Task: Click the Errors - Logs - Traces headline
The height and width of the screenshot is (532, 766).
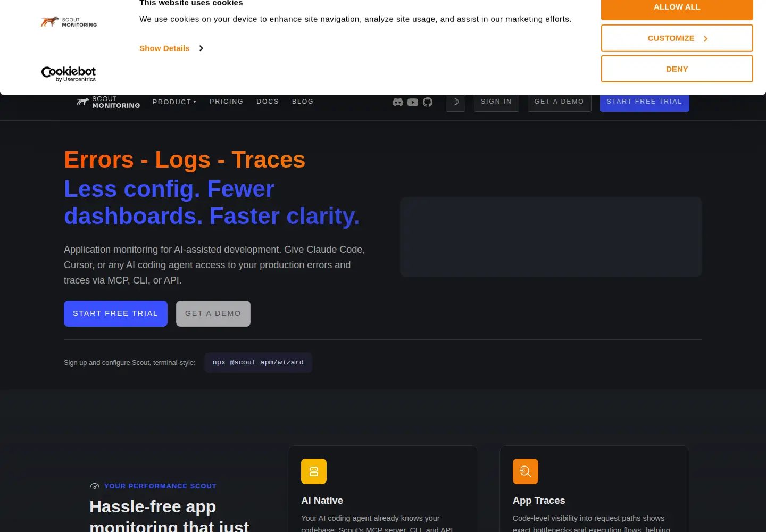Action: coord(185,160)
